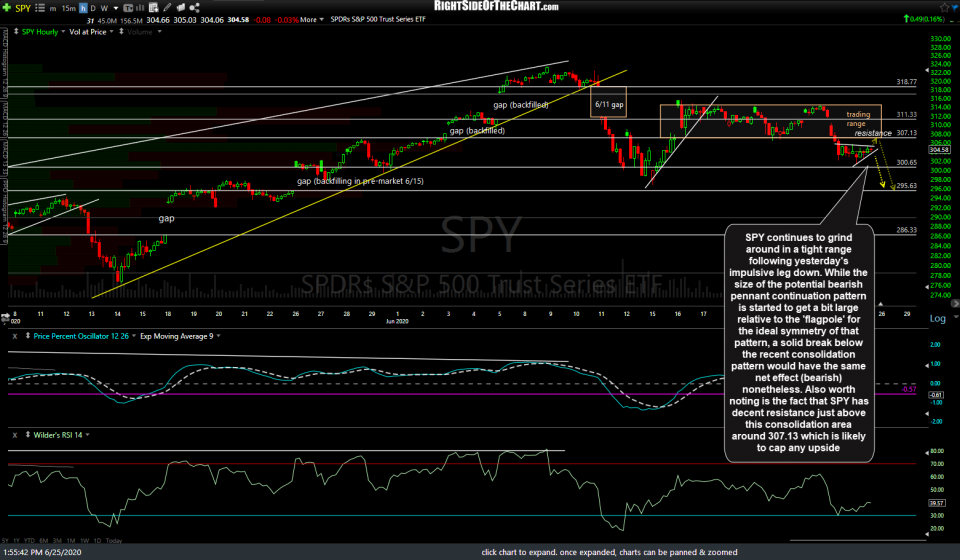This screenshot has width=960, height=560.
Task: Select the 'm' minute timeframe
Action: click(53, 9)
